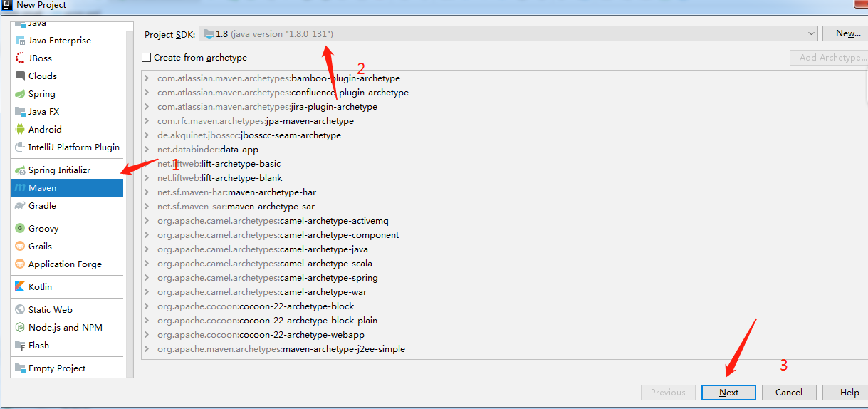The height and width of the screenshot is (409, 868).
Task: Click the IntelliJ logo in title bar
Action: (7, 5)
